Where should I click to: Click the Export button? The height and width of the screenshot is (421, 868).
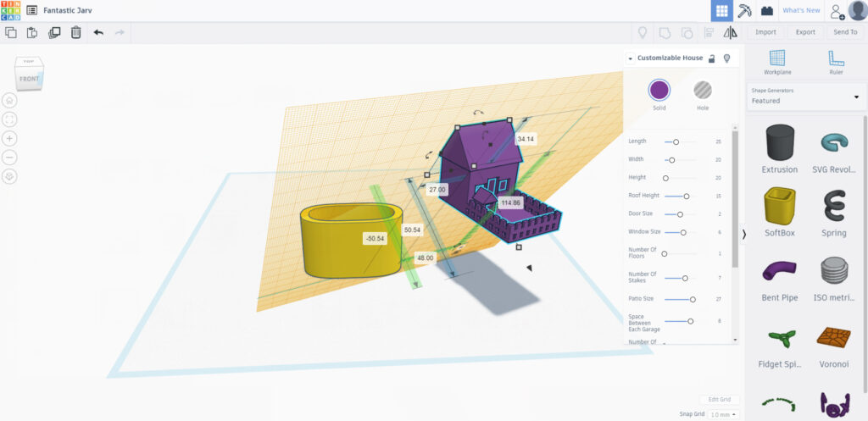click(x=805, y=32)
